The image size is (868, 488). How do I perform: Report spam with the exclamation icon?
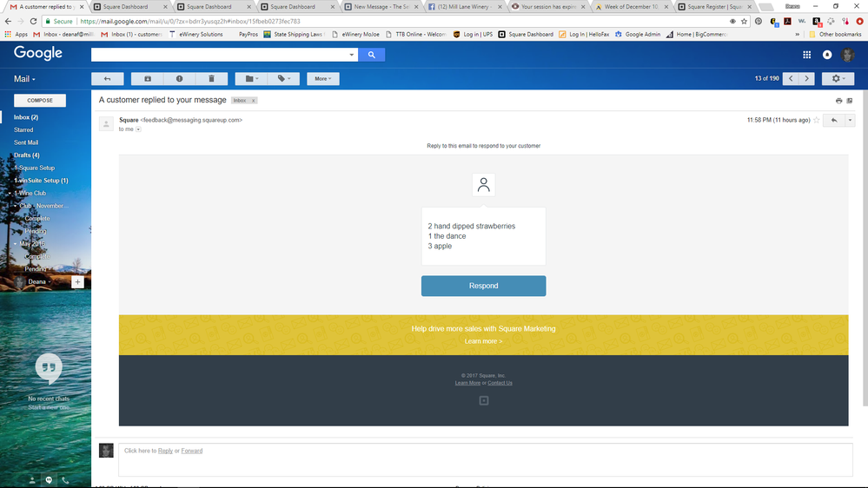point(179,79)
